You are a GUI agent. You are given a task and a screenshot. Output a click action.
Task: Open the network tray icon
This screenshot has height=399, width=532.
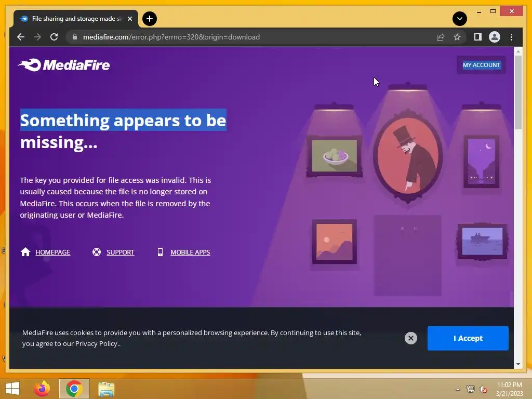coord(470,389)
